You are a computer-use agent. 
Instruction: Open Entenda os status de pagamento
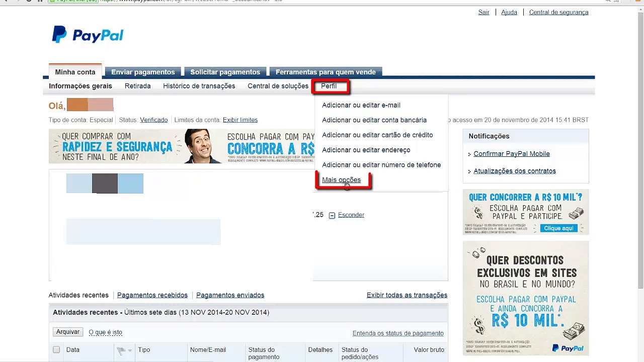tap(398, 333)
